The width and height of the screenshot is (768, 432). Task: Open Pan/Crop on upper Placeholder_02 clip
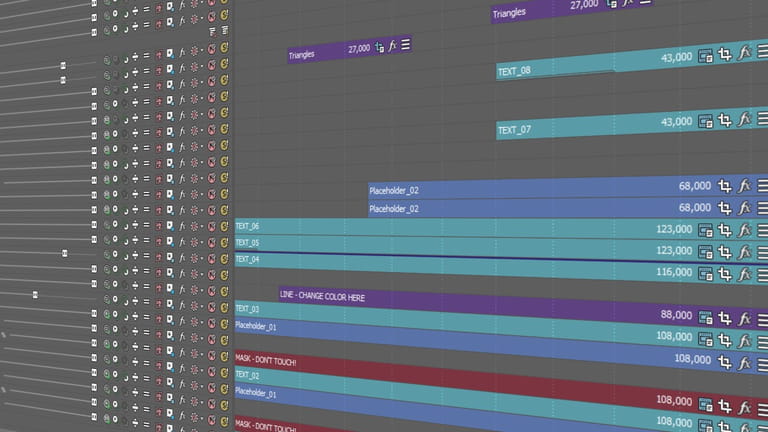click(726, 184)
